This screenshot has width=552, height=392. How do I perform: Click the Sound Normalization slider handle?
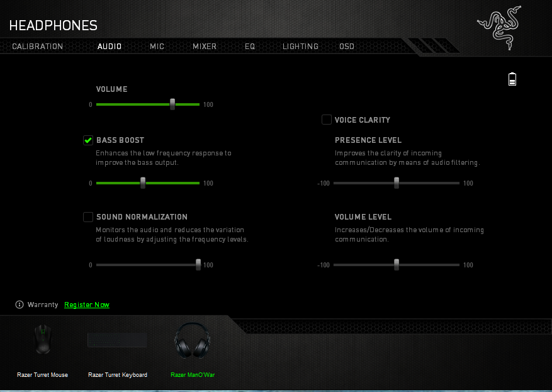(x=198, y=265)
